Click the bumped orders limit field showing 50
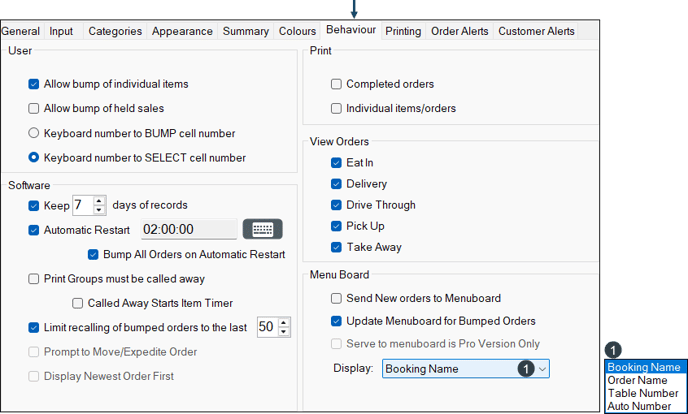 pos(268,327)
